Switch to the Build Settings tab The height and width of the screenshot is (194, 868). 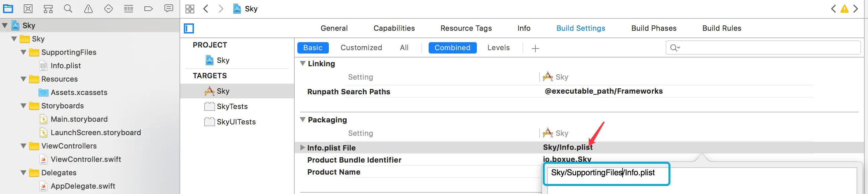pyautogui.click(x=581, y=28)
